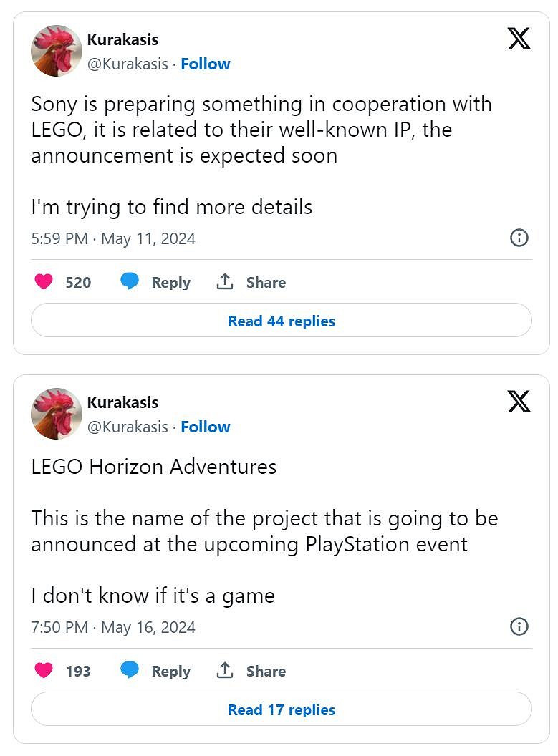Viewport: 558px width, 756px height.
Task: Open Read 17 replies
Action: coord(282,710)
